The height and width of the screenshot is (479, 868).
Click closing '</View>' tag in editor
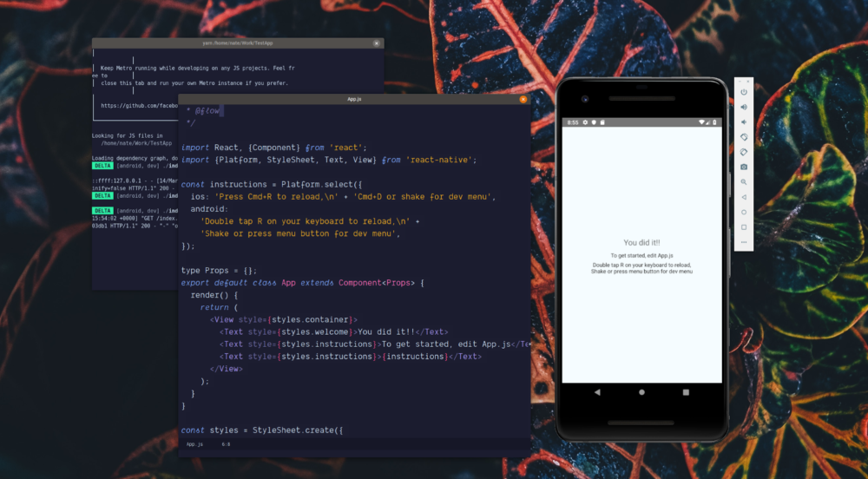click(226, 369)
